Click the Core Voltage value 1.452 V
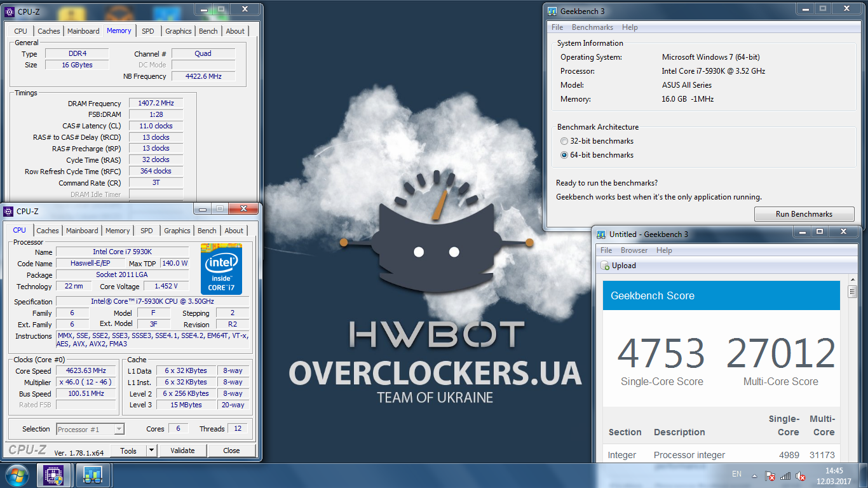This screenshot has width=868, height=488. [166, 287]
